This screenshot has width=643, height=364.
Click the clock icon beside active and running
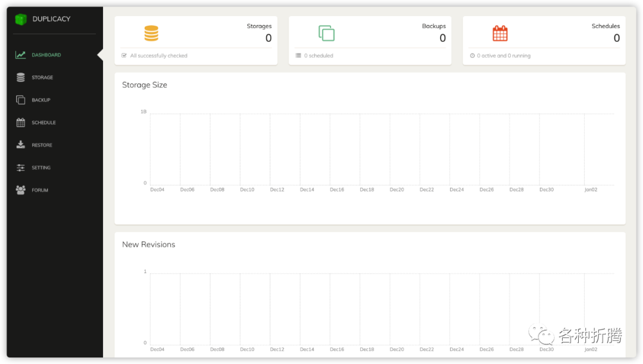coord(472,55)
